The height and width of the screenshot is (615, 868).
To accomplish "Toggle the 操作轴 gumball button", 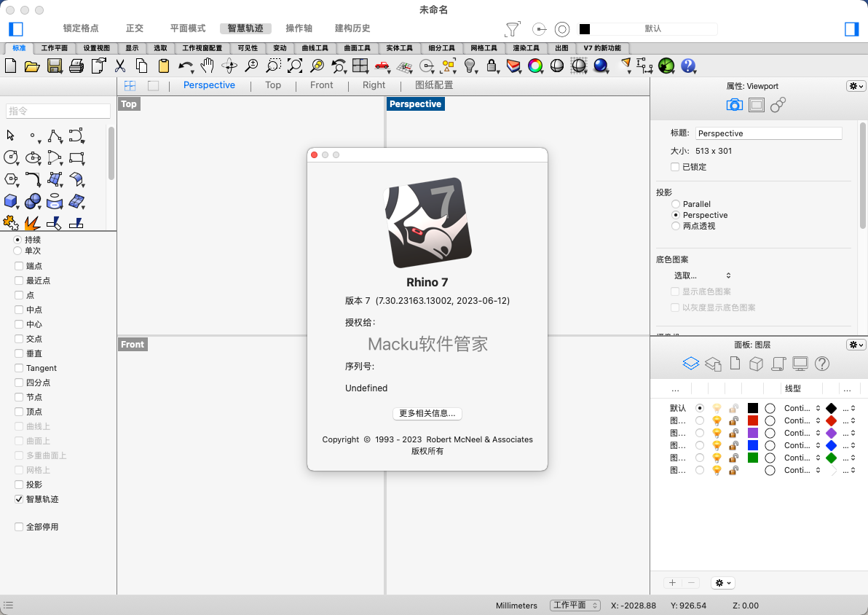I will 299,28.
